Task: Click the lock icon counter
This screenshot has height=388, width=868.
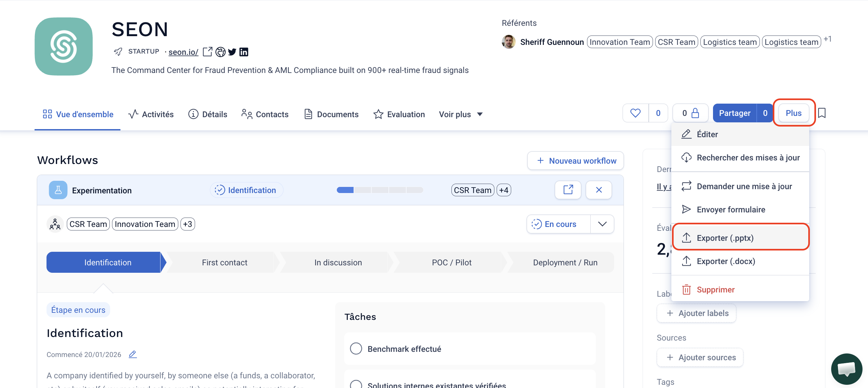Action: pos(690,113)
